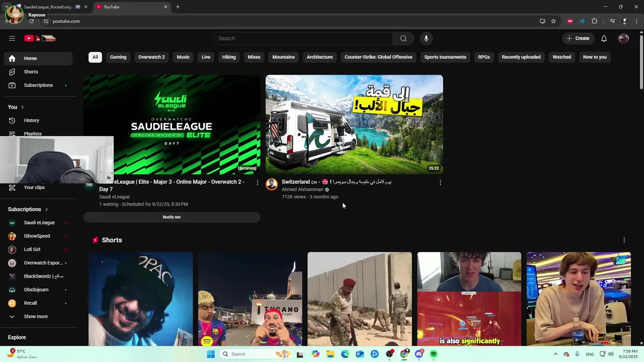Open the YouTube hamburger guide menu
The height and width of the screenshot is (362, 644).
click(x=12, y=38)
